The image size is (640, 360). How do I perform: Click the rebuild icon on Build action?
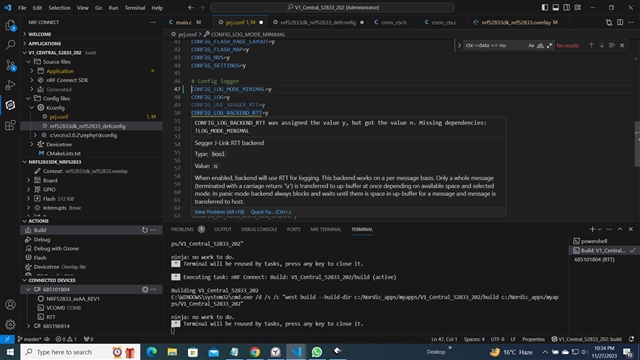144,230
